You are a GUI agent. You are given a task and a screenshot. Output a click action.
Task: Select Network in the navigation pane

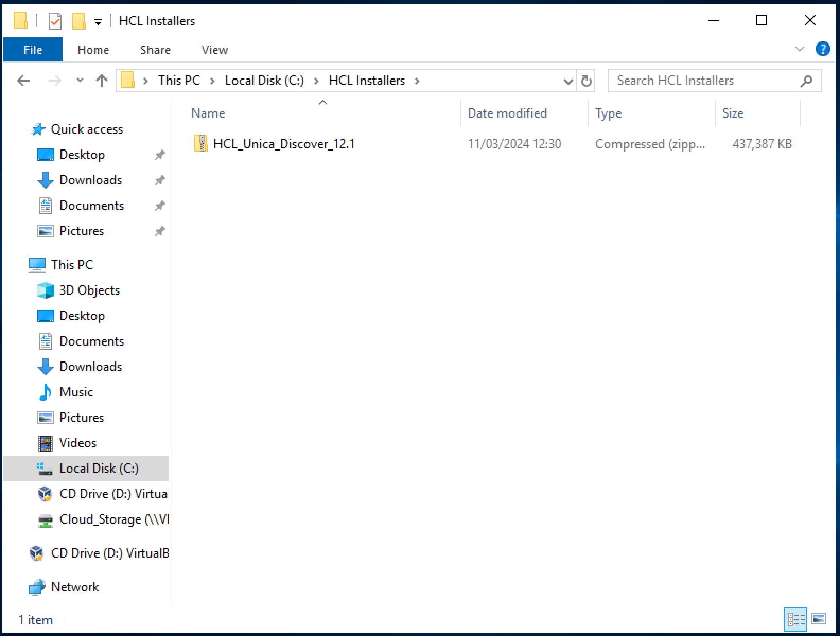click(x=75, y=587)
